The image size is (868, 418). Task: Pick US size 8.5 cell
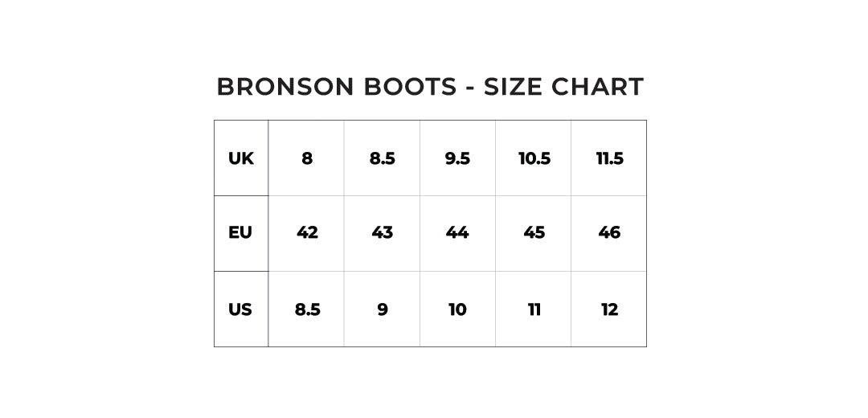point(307,309)
